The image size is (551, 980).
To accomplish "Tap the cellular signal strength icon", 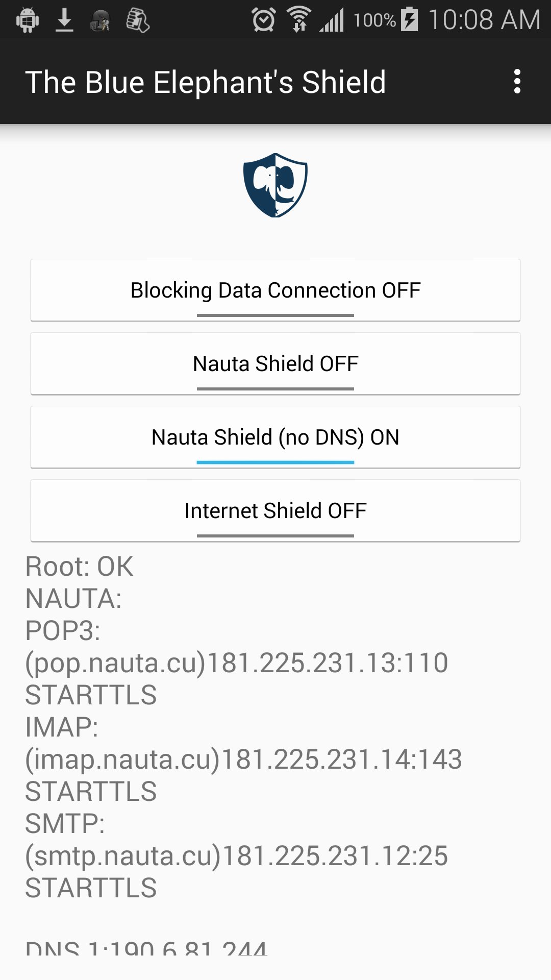I will pyautogui.click(x=332, y=20).
